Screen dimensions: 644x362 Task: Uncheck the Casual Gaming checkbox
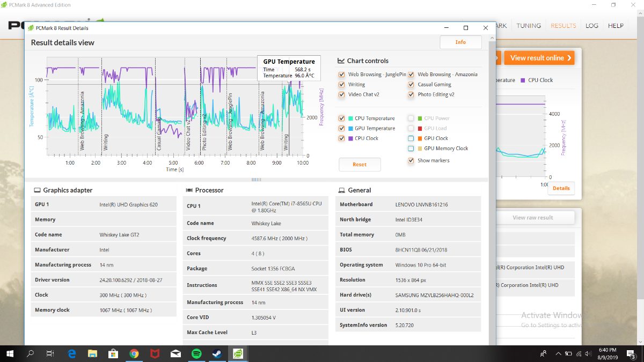point(411,85)
